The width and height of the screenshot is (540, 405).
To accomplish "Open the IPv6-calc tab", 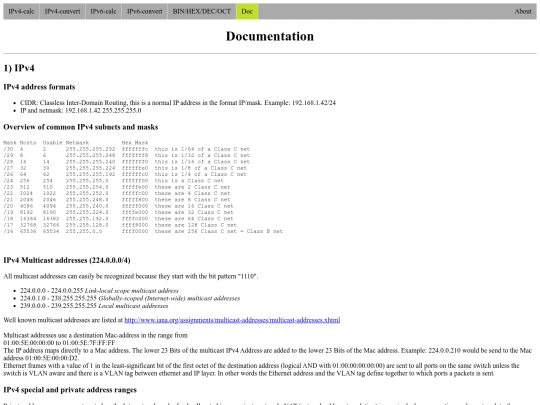I will click(x=103, y=11).
